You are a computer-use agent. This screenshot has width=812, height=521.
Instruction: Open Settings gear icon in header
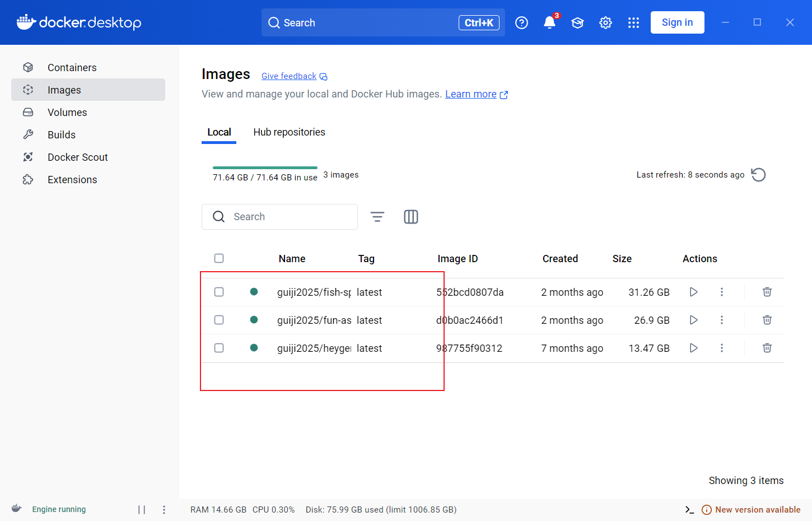click(605, 22)
